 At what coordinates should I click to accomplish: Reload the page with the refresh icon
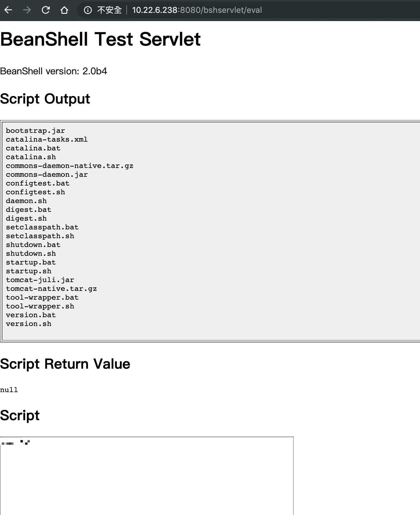[46, 10]
